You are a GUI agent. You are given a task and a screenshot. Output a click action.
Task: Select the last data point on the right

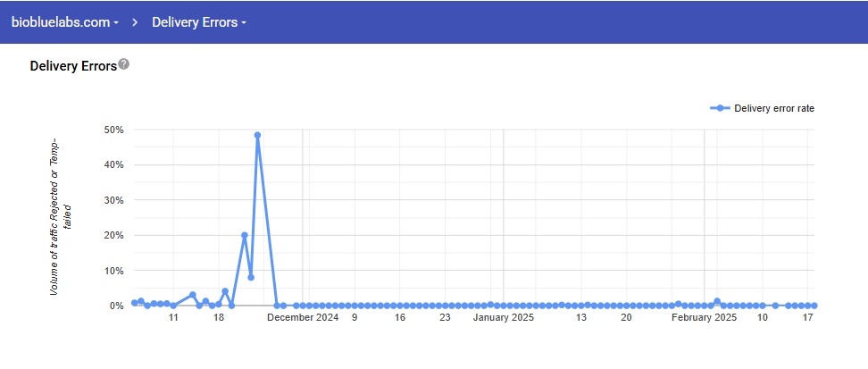[814, 306]
